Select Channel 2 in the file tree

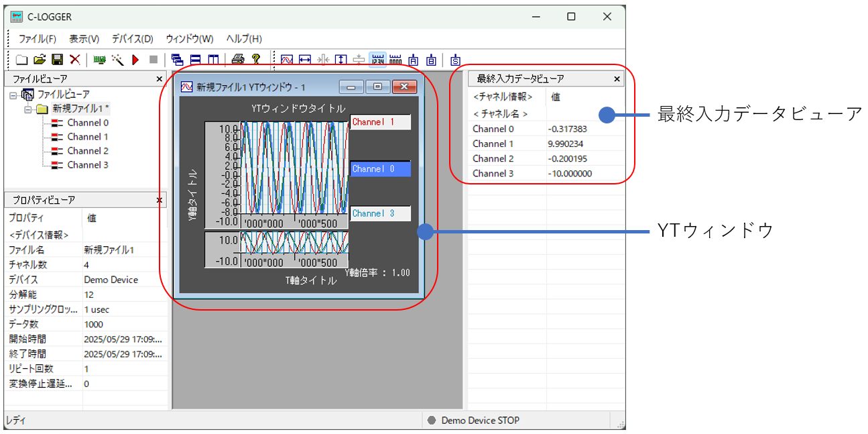click(x=87, y=151)
